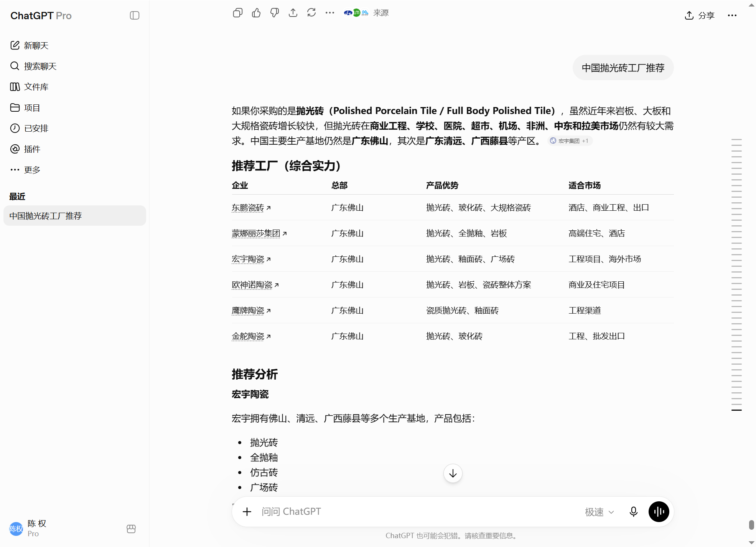Image resolution: width=756 pixels, height=547 pixels.
Task: Click the share-response upload icon in the message toolbar
Action: tap(293, 13)
